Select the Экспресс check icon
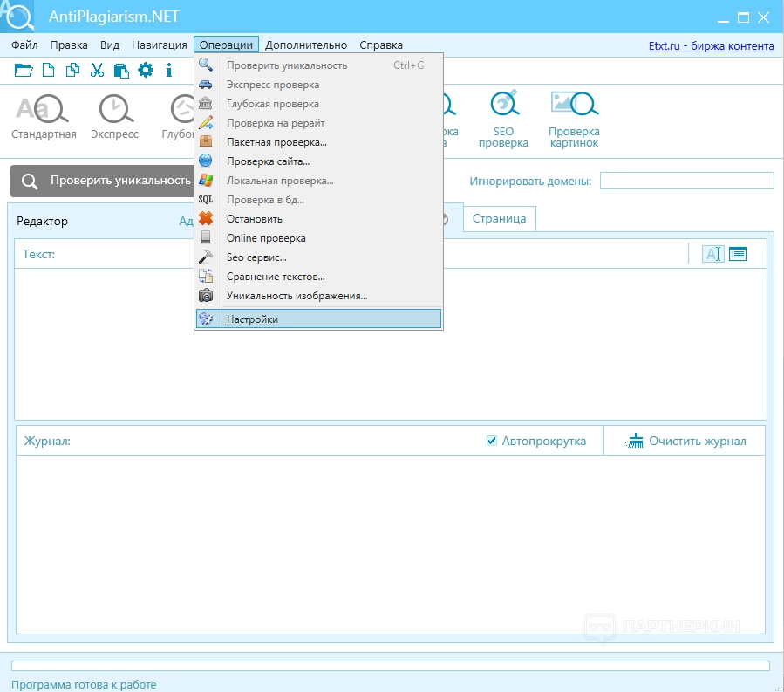This screenshot has width=784, height=692. tap(114, 117)
